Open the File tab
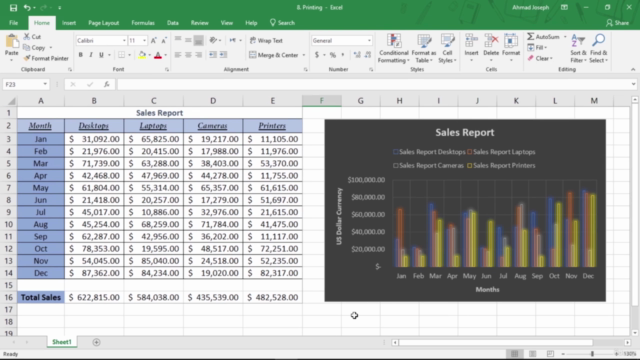 coord(13,23)
